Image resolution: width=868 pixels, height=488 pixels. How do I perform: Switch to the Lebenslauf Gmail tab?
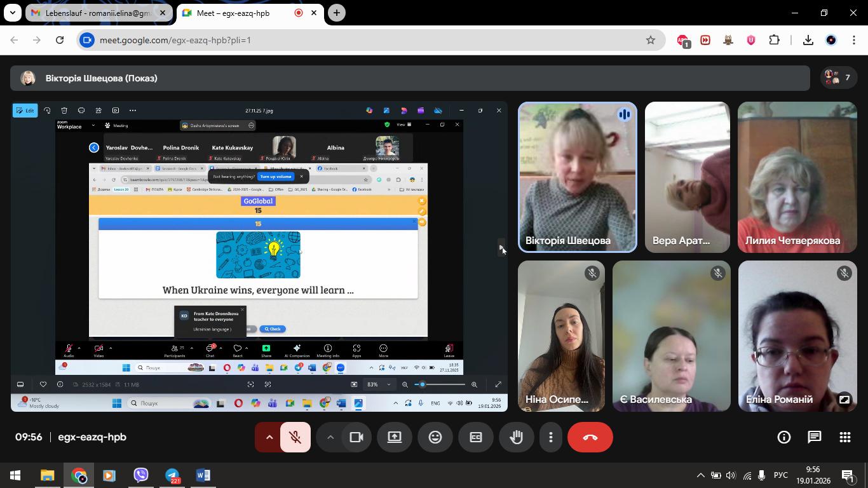98,13
